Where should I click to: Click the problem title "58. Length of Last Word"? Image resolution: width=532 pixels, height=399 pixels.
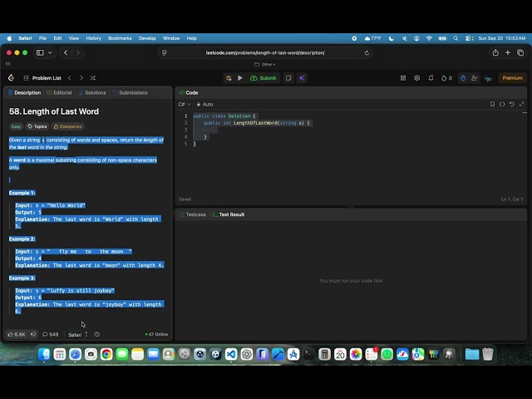coord(54,111)
